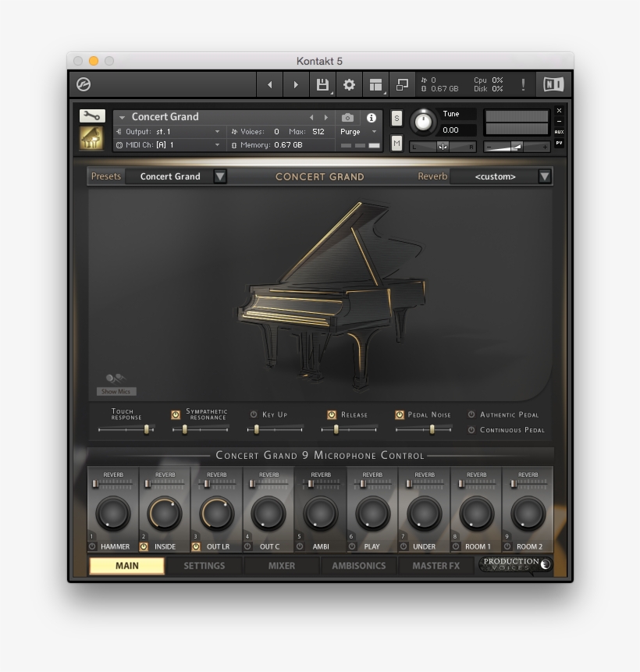Enable the HAMMER microphone power button
The height and width of the screenshot is (672, 640).
(x=92, y=546)
